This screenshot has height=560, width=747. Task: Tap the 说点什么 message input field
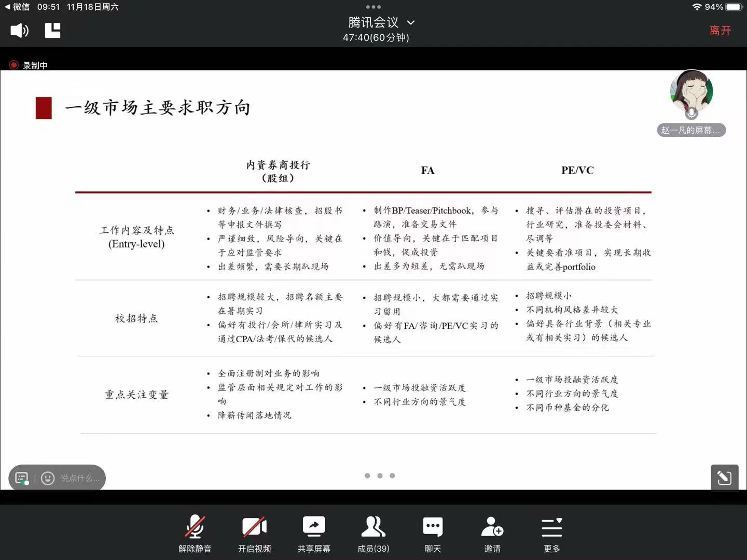coord(79,478)
